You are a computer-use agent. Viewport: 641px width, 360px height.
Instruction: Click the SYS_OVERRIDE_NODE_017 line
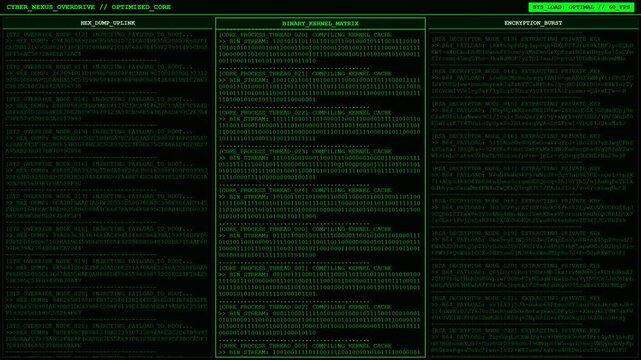coord(99,197)
